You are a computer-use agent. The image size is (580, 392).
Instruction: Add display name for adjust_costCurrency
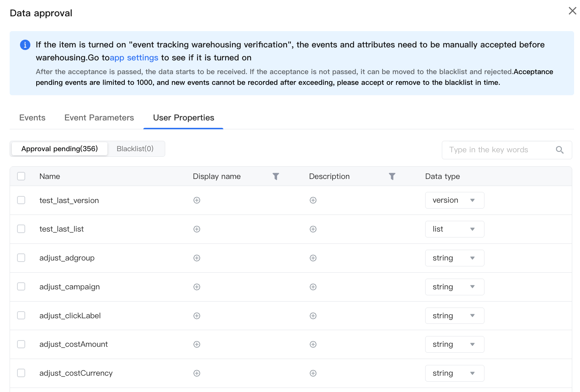(197, 373)
